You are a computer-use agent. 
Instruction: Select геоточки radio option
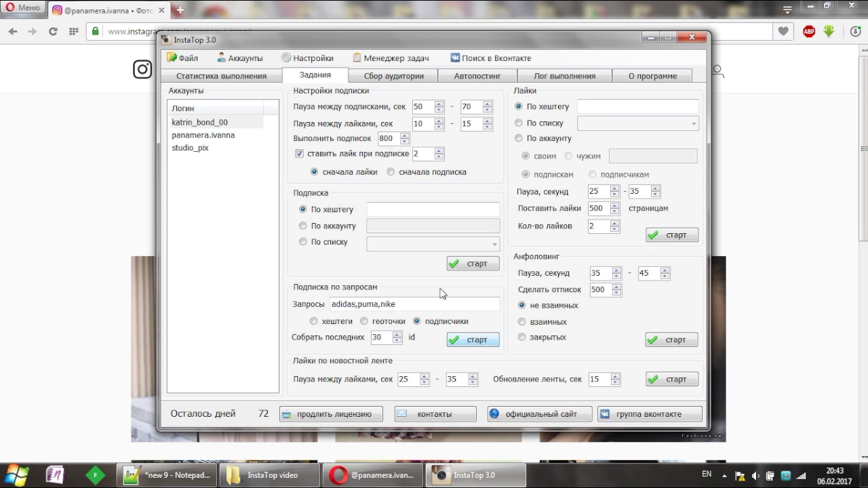[x=364, y=321]
